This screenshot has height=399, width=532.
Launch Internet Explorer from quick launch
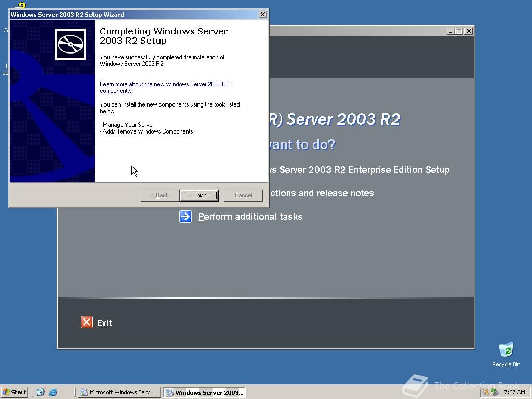[x=53, y=392]
